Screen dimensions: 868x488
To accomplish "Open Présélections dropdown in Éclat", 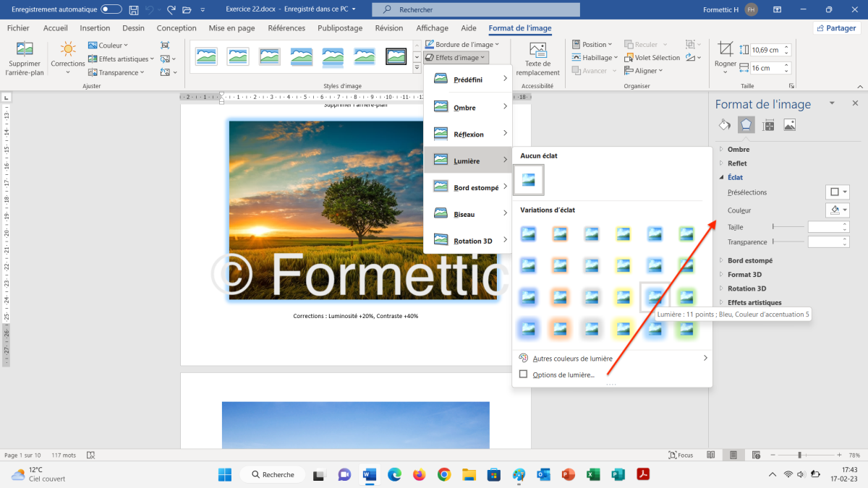I will (837, 192).
